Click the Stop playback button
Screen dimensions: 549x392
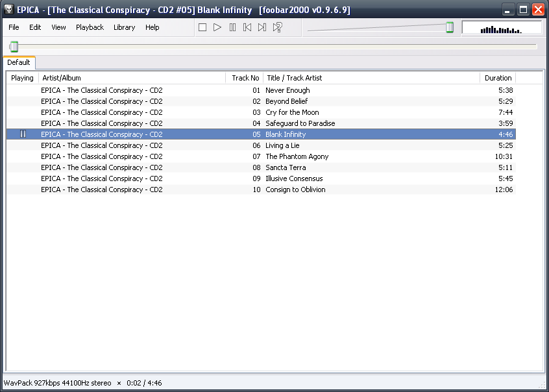pos(202,27)
